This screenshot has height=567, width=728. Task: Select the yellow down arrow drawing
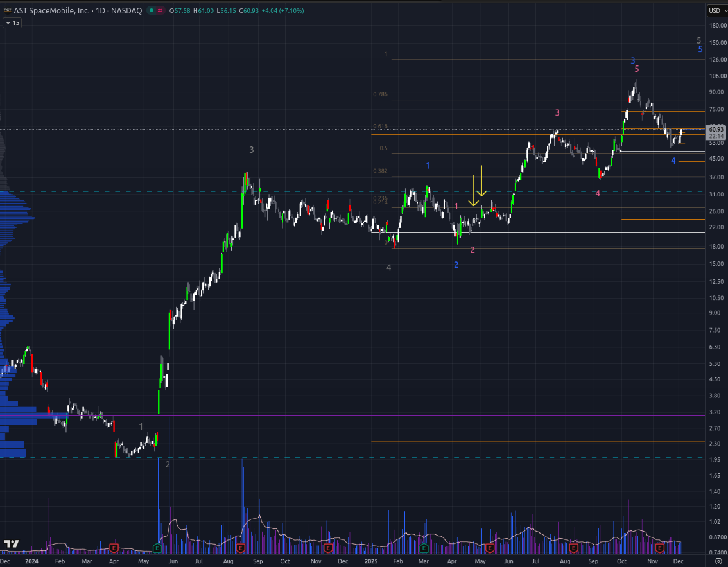[x=481, y=181]
